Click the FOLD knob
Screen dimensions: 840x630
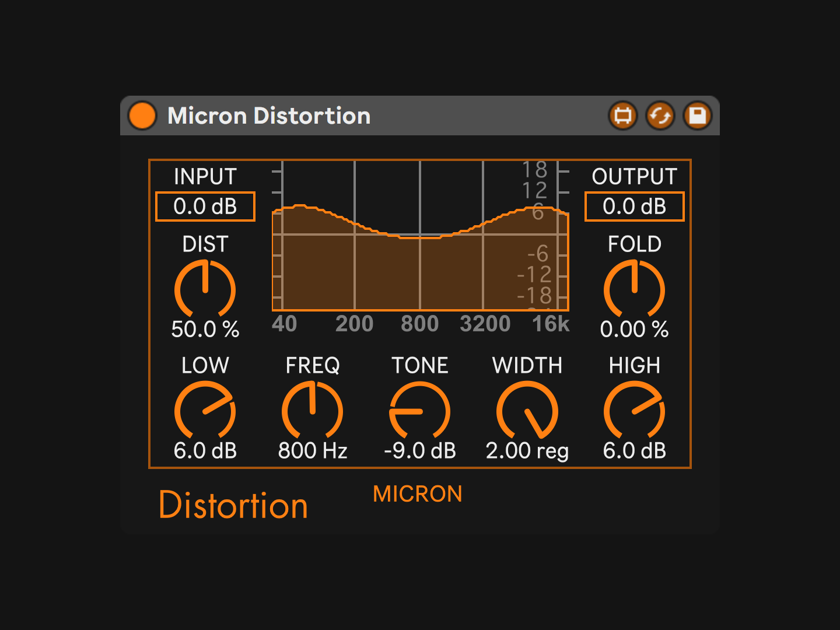[x=634, y=289]
